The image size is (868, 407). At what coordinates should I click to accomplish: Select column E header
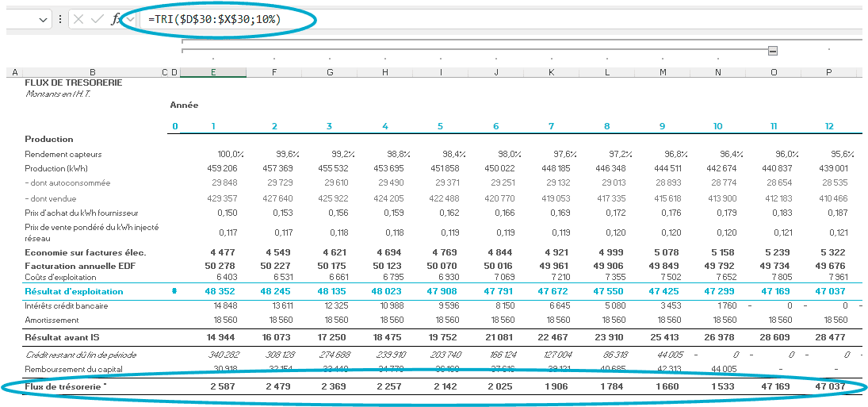(x=213, y=72)
